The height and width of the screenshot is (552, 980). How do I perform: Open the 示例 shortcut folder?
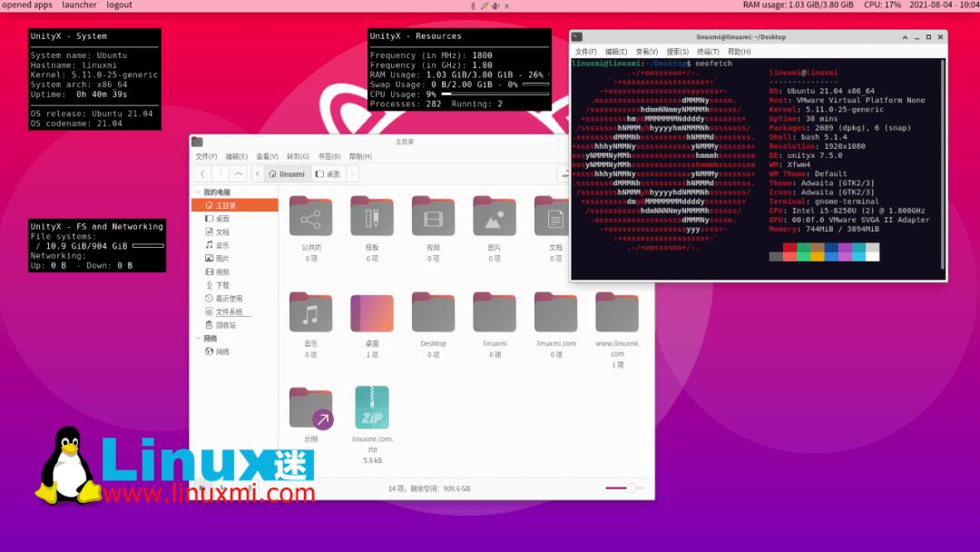click(310, 408)
